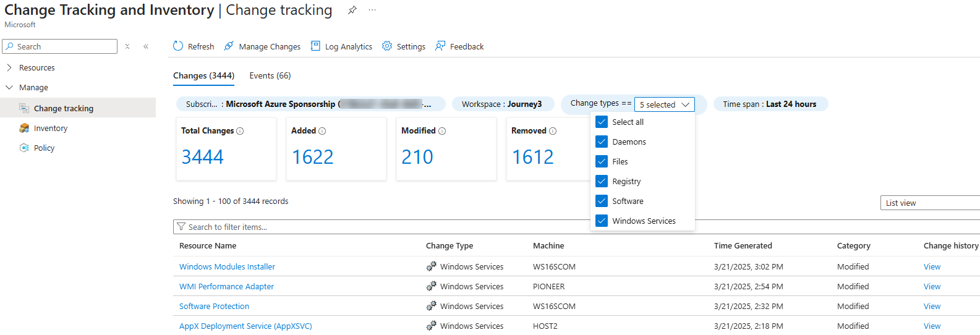The image size is (980, 335).
Task: Deselect the Registry change type
Action: tap(602, 182)
